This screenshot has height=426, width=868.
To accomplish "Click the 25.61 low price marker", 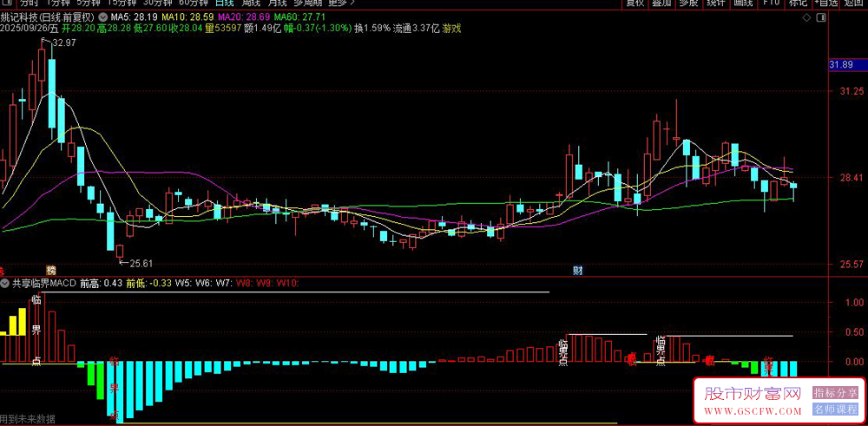I will [x=141, y=263].
